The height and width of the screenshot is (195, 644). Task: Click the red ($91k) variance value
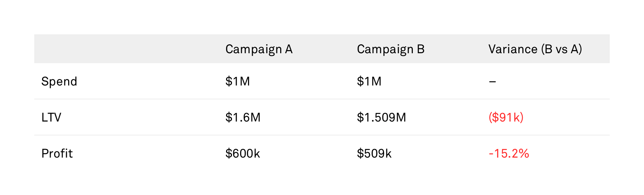click(506, 117)
